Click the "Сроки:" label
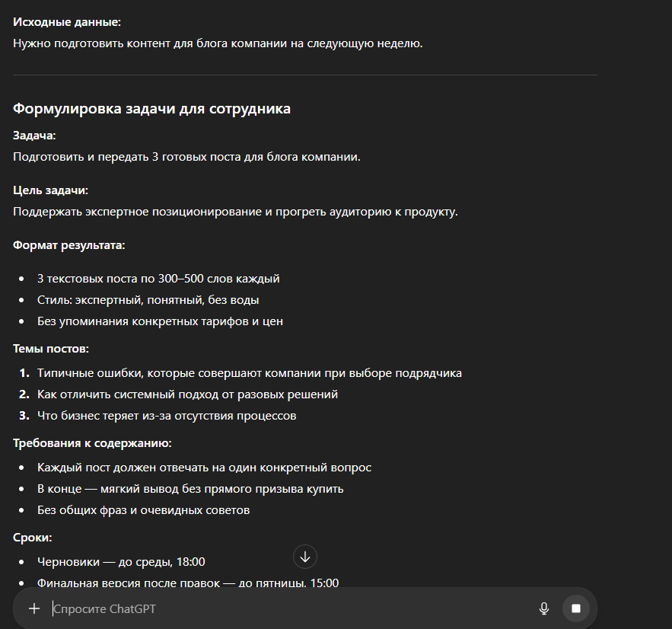This screenshot has height=629, width=672. 33,538
